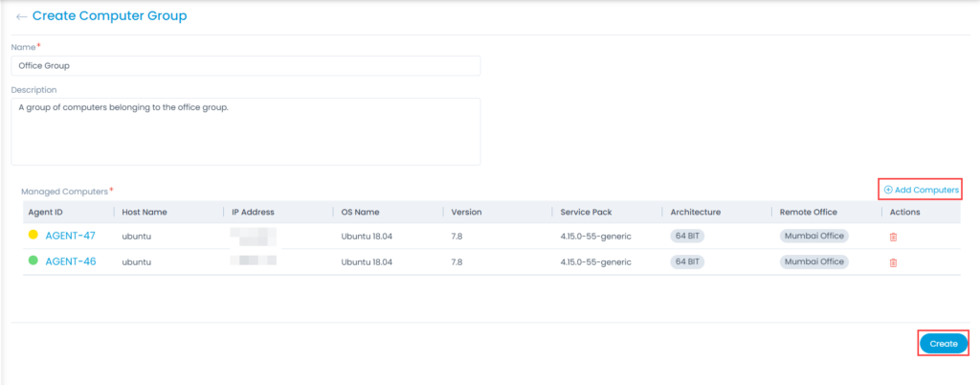The height and width of the screenshot is (385, 980).
Task: Delete AGENT-47 using its trash icon
Action: click(x=894, y=237)
